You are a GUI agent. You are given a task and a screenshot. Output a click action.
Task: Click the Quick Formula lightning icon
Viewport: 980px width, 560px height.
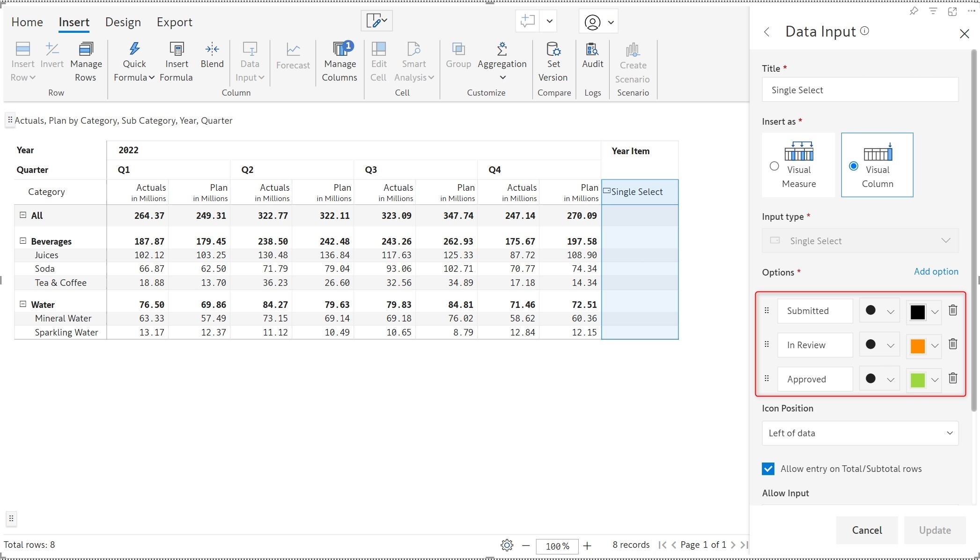134,49
